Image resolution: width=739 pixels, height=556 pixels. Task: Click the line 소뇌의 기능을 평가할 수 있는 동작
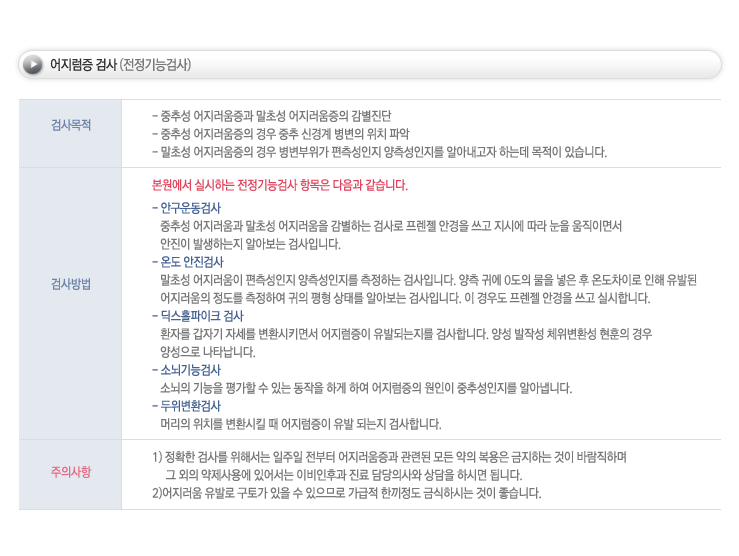click(366, 388)
